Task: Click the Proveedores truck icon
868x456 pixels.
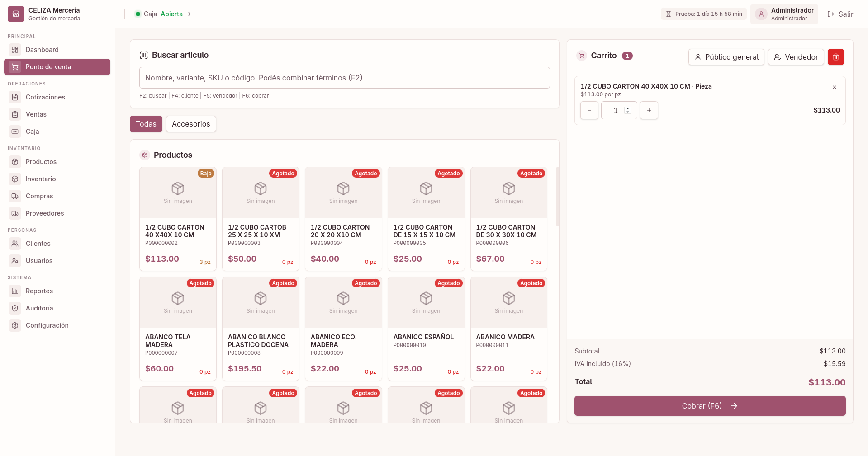Action: coord(15,213)
